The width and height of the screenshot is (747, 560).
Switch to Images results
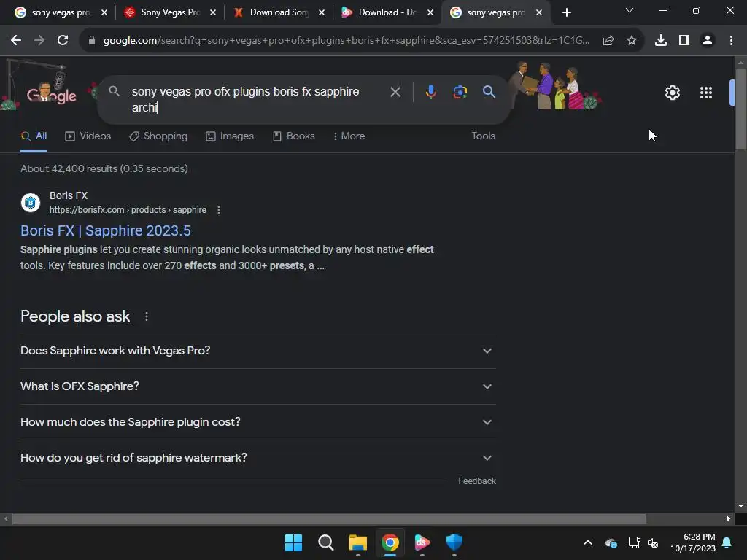pyautogui.click(x=230, y=136)
